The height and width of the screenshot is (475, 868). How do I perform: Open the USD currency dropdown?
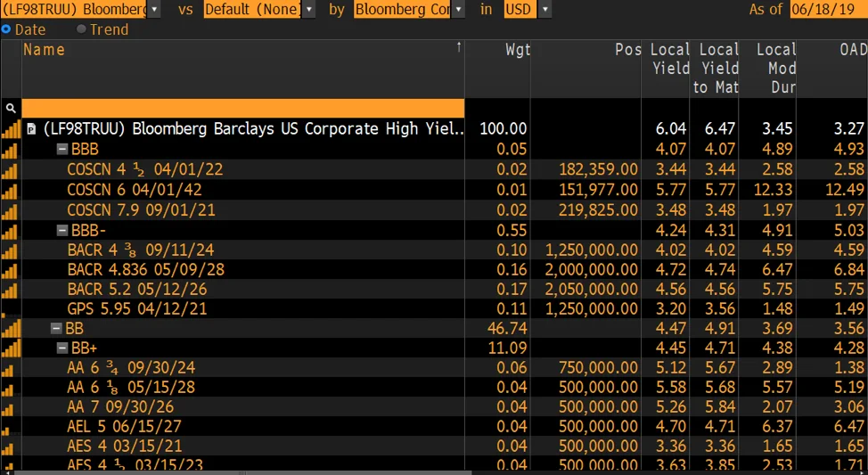pos(545,9)
